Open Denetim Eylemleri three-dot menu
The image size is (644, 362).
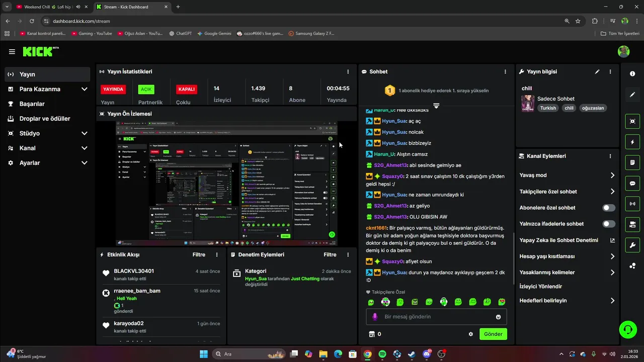click(348, 255)
